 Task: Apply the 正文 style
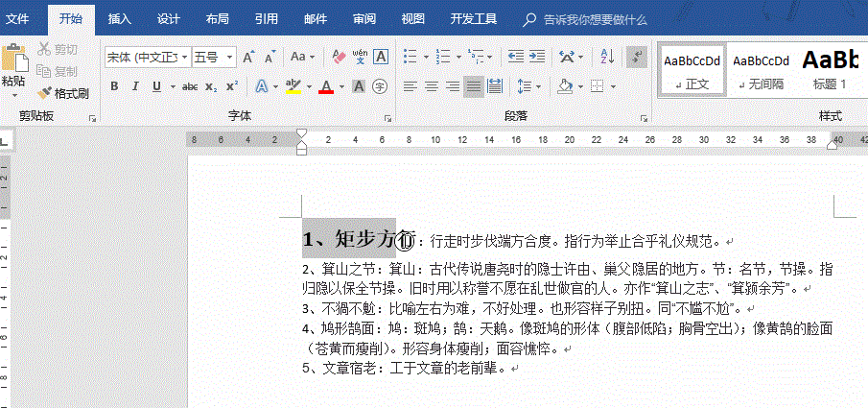pos(692,70)
